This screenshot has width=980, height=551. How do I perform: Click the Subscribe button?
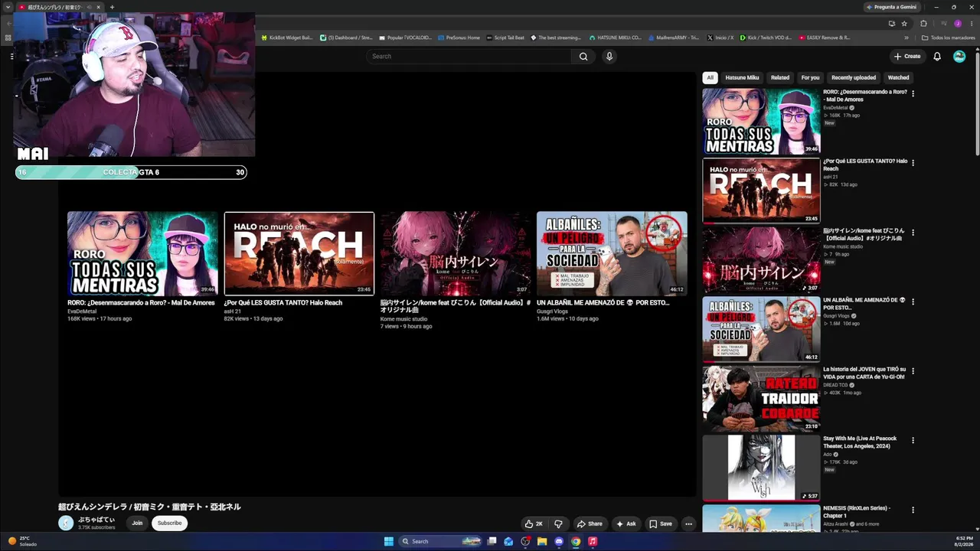click(169, 523)
